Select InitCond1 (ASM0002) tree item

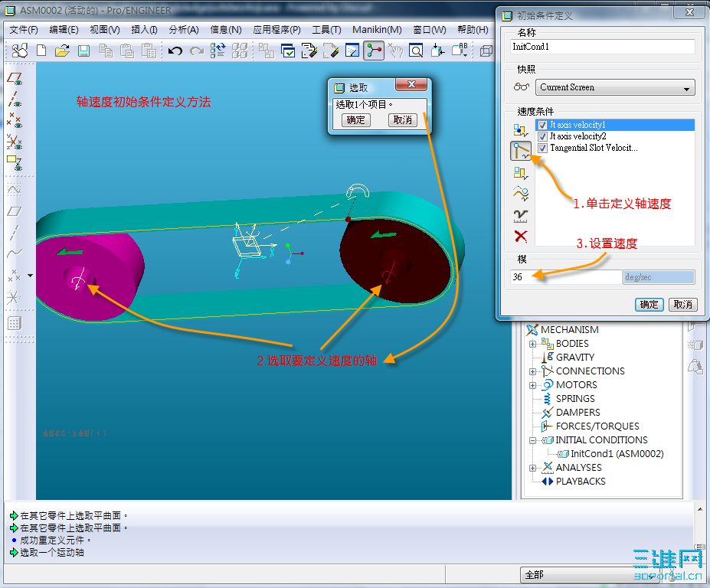click(617, 454)
